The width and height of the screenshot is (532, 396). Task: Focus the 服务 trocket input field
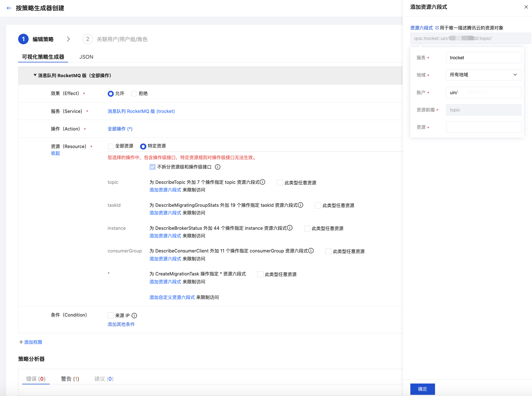point(484,58)
